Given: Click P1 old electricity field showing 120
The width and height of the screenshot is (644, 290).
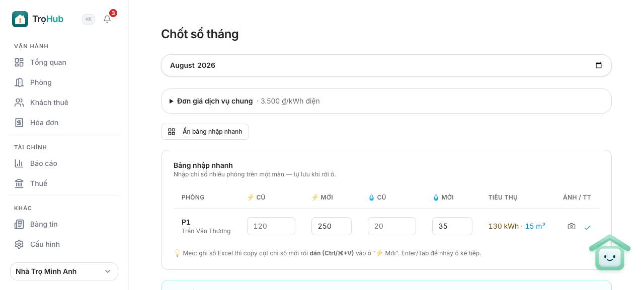Looking at the screenshot, I should tap(271, 226).
